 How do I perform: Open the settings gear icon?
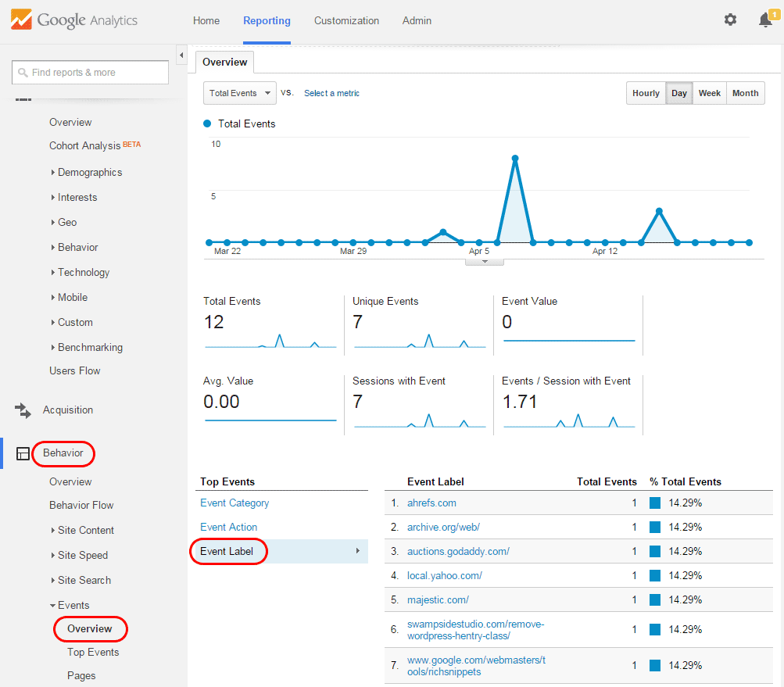[x=730, y=20]
